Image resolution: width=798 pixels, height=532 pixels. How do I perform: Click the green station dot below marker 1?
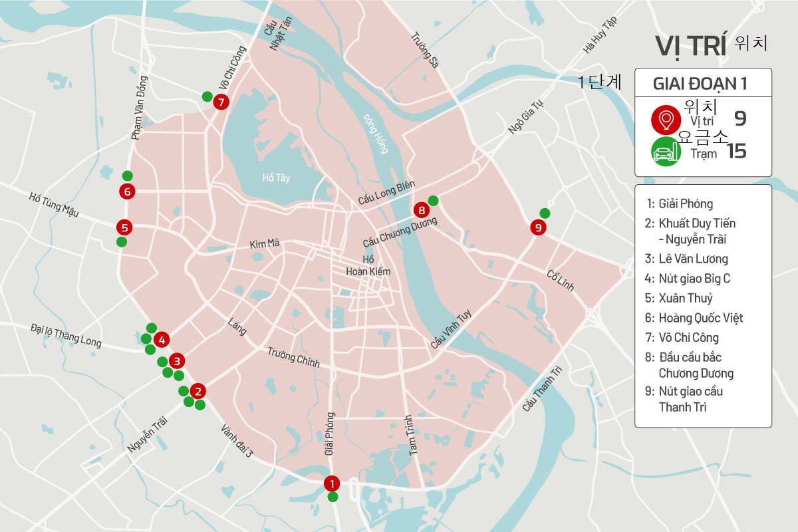coord(332,497)
